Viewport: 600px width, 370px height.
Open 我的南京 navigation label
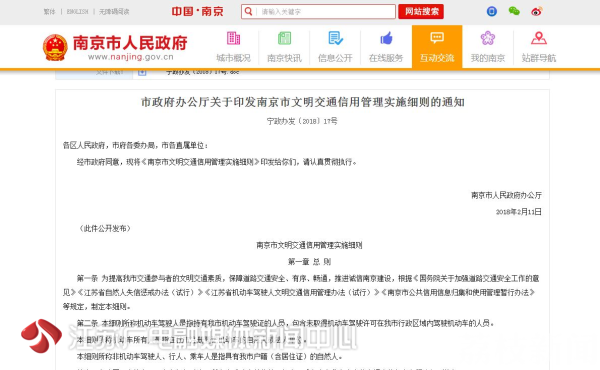(488, 58)
